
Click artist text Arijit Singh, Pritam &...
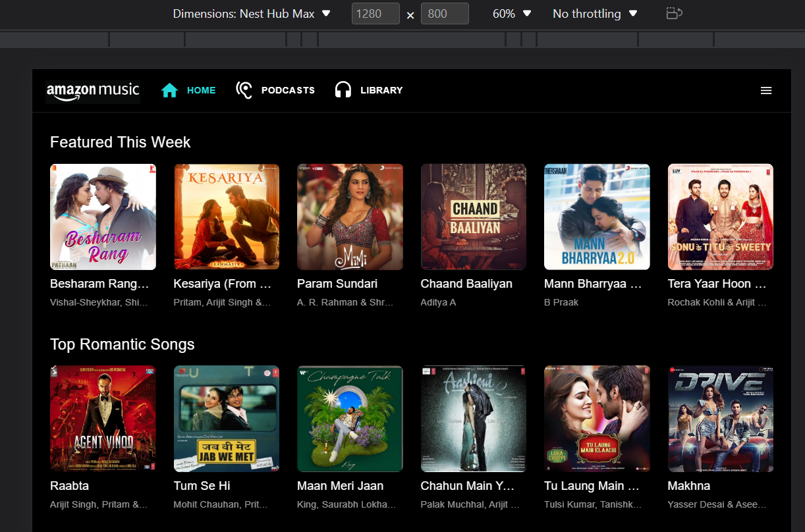(x=99, y=504)
